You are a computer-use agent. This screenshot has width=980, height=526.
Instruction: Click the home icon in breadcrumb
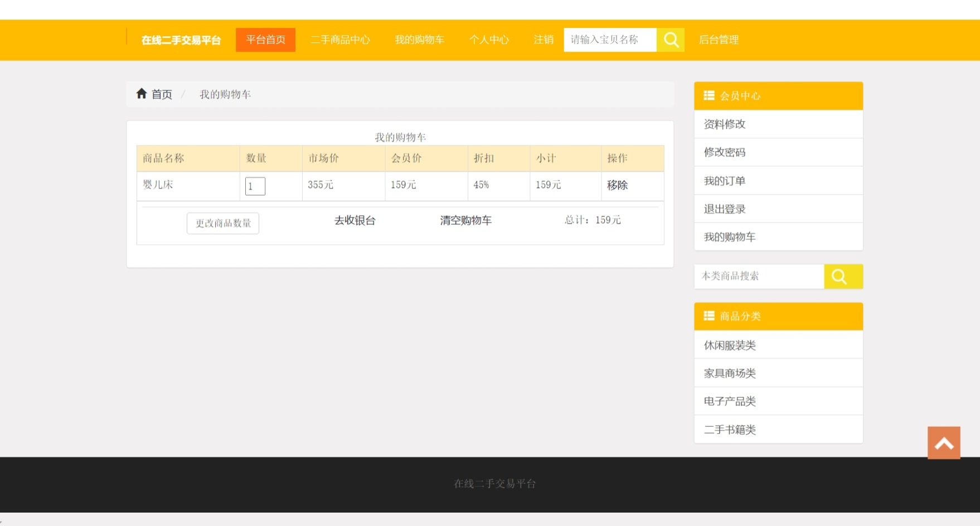142,94
